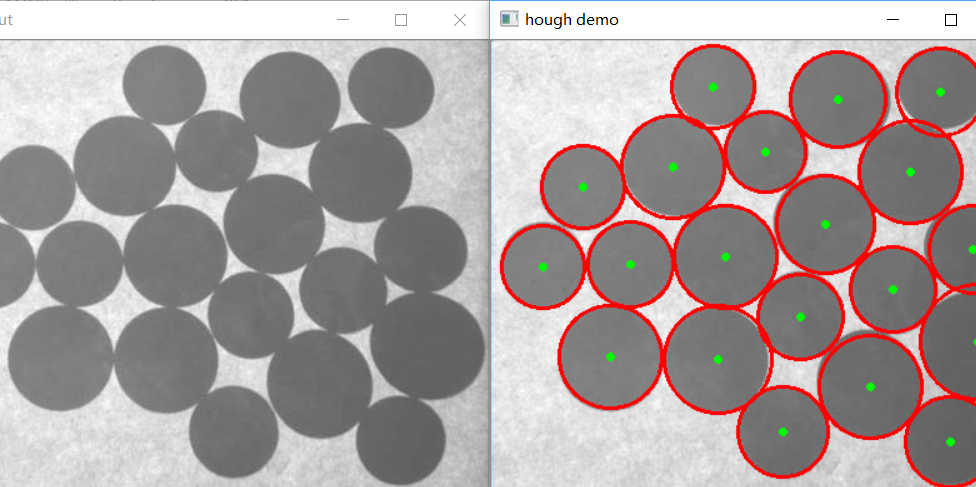This screenshot has width=976, height=487.
Task: Click largest circle at right edge of input image
Action: pyautogui.click(x=427, y=345)
